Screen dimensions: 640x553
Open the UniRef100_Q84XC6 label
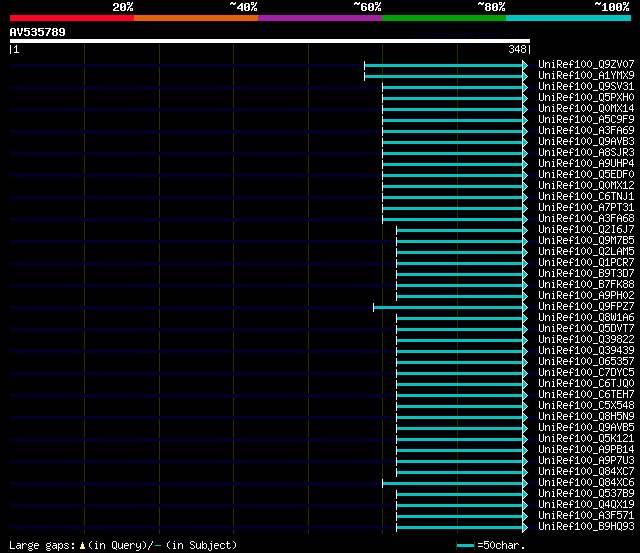pos(586,483)
